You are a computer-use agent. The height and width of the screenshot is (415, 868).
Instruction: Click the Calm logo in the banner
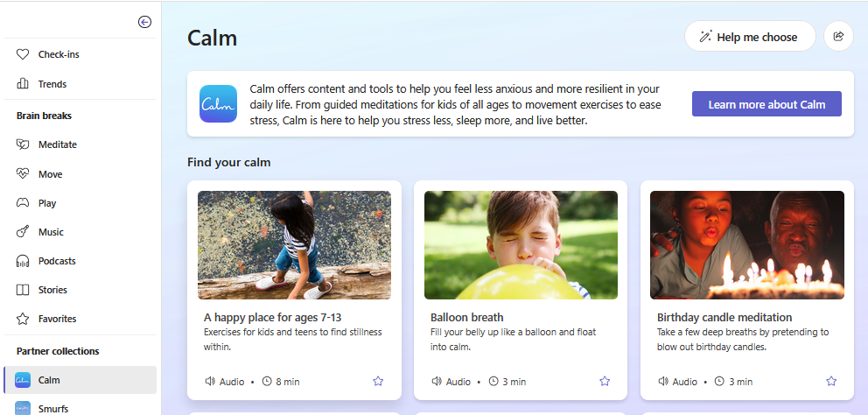tap(218, 104)
